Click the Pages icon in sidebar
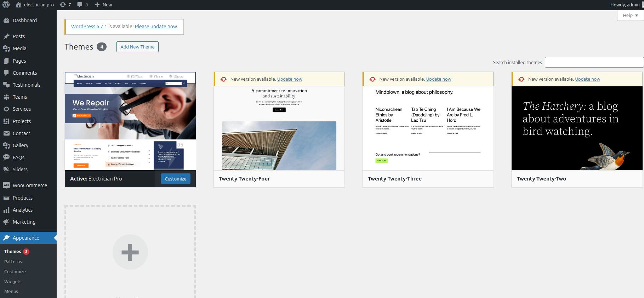Screen dimensions: 644x298 pos(6,61)
